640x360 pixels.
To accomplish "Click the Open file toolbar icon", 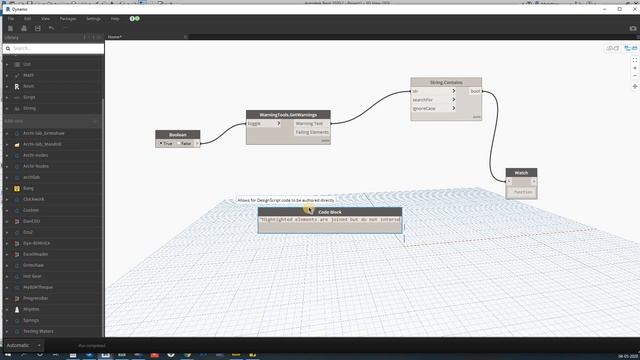I will click(24, 28).
